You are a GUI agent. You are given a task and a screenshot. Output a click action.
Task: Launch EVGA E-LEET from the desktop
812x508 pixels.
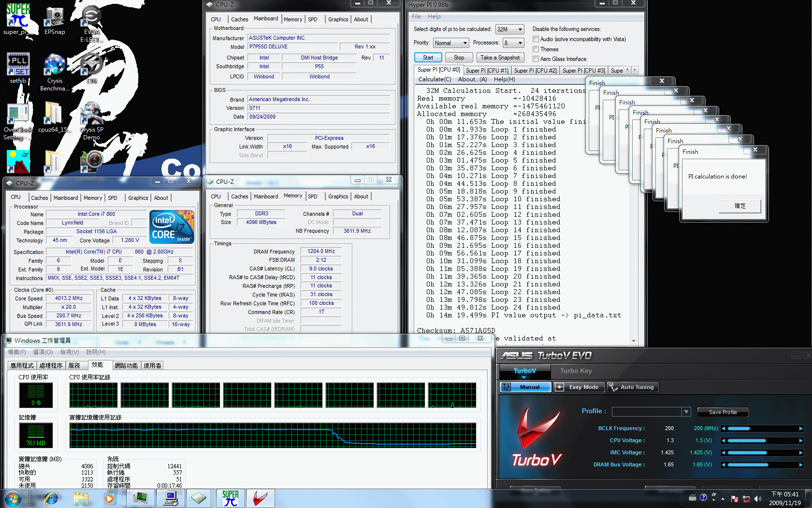91,23
